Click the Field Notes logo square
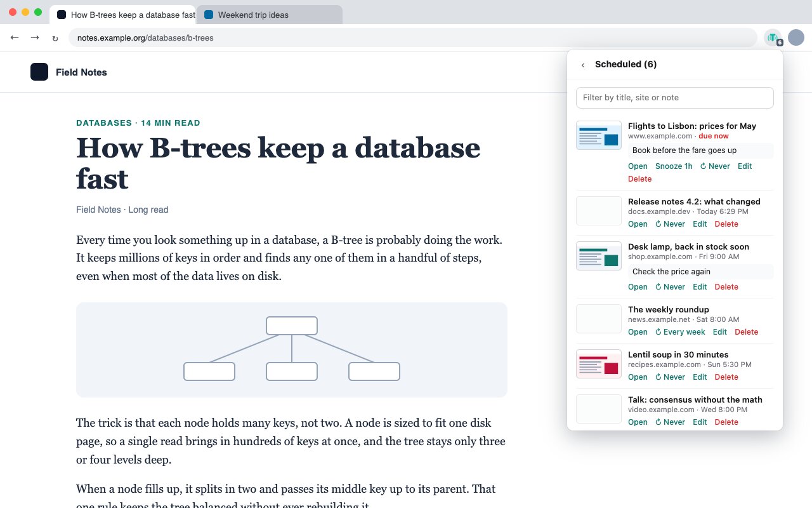The height and width of the screenshot is (508, 812). pos(39,72)
